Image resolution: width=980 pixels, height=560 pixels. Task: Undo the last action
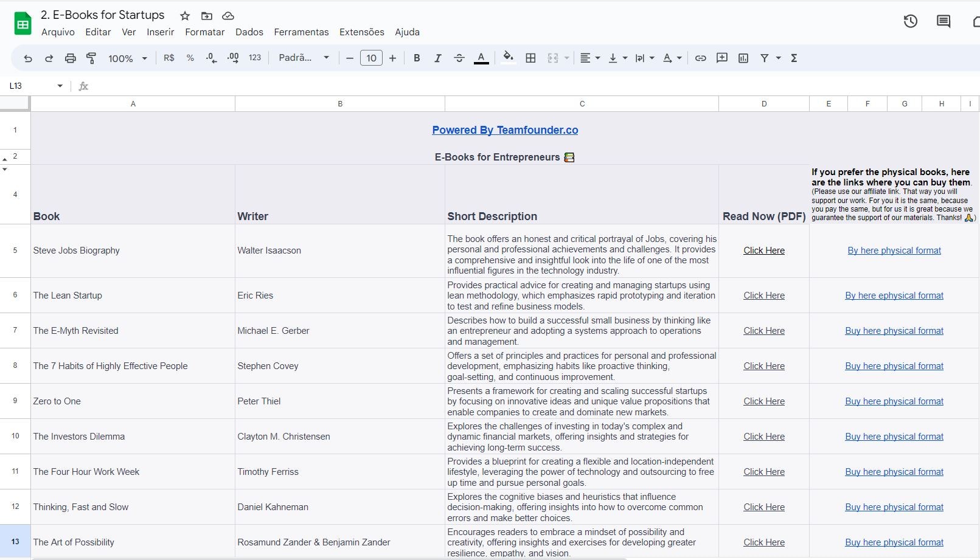point(28,58)
